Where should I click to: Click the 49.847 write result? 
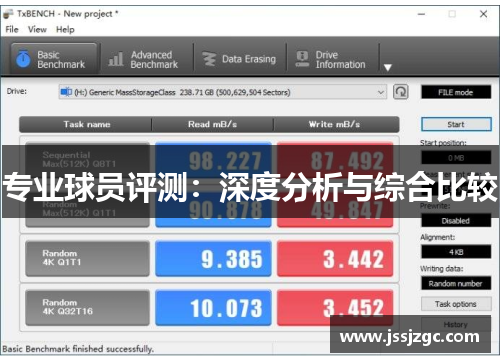click(335, 209)
